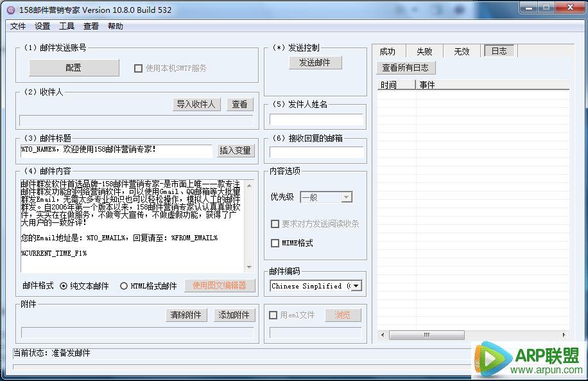Click the 配置 account button

pos(74,67)
